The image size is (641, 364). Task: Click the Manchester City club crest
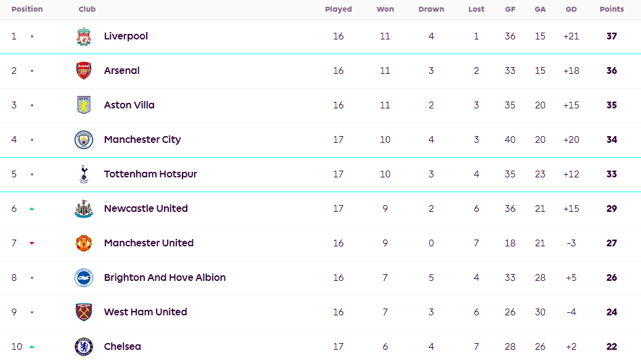(x=84, y=140)
